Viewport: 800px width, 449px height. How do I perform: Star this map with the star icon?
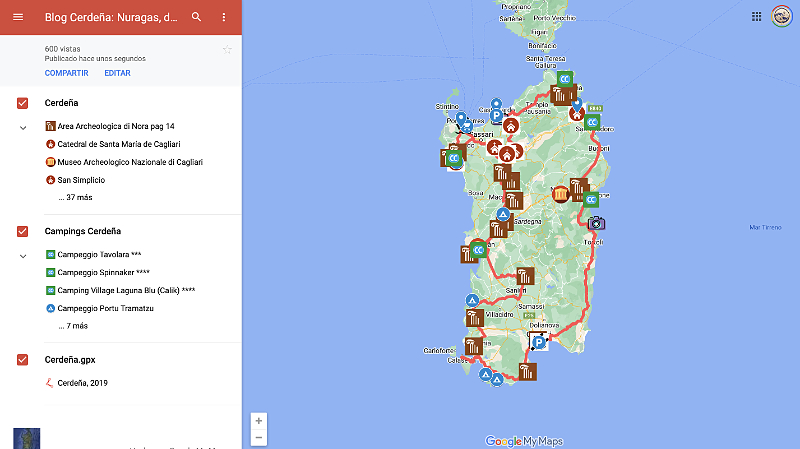[x=227, y=49]
